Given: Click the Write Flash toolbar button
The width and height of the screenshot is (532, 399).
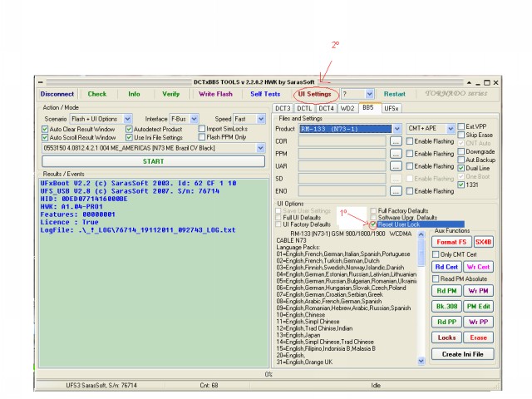Looking at the screenshot, I should 216,94.
